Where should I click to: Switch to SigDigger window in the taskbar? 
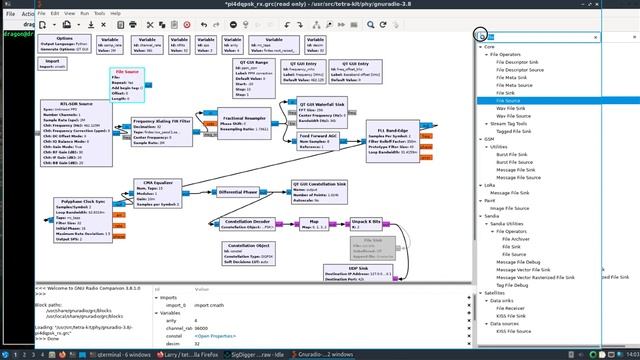(x=255, y=355)
